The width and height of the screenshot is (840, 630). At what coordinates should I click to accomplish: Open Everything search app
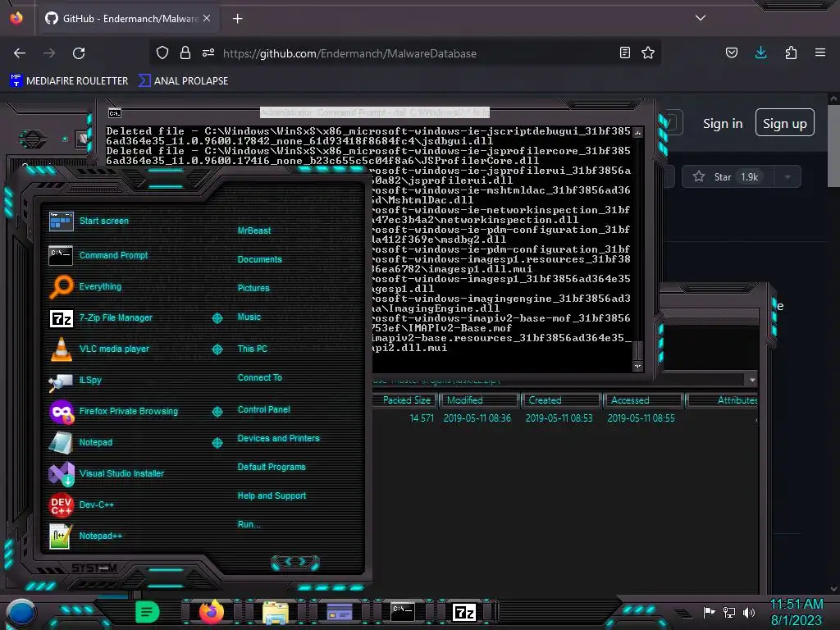pos(85,286)
